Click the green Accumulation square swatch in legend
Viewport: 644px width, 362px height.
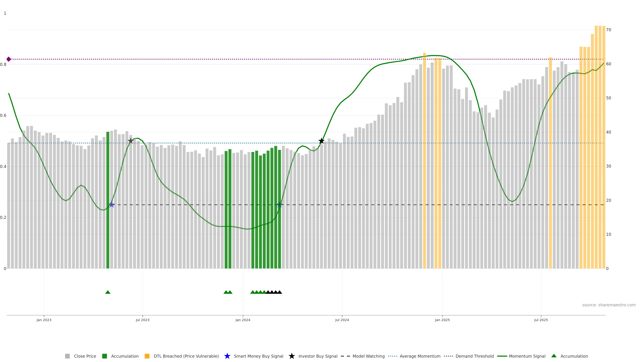point(104,356)
